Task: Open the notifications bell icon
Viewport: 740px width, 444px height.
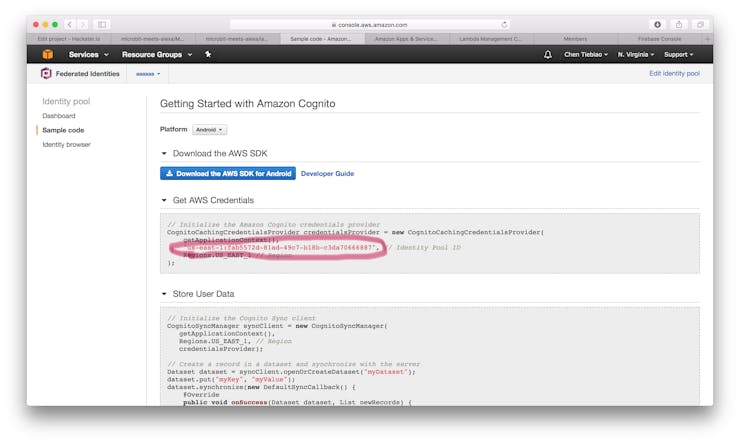Action: pyautogui.click(x=547, y=55)
